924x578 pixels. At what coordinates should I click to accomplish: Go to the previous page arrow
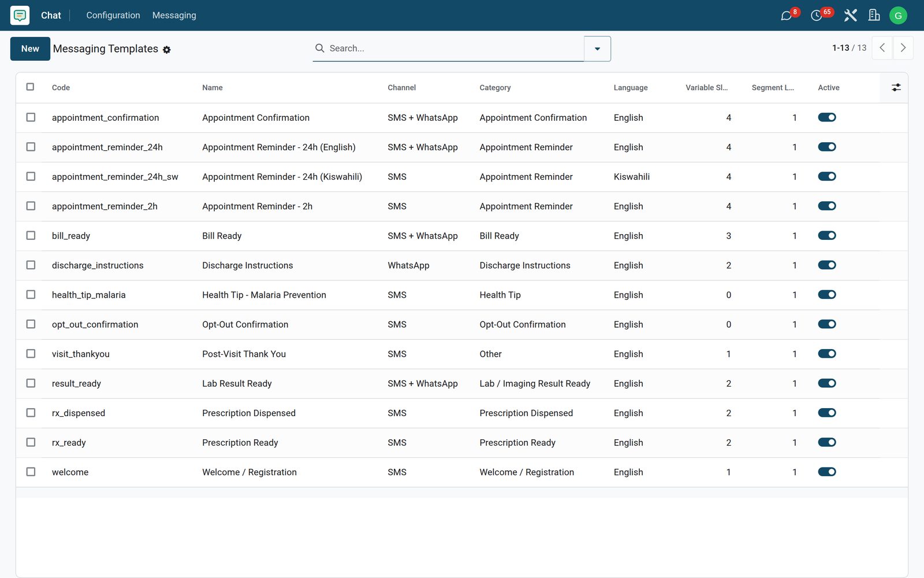(x=882, y=48)
